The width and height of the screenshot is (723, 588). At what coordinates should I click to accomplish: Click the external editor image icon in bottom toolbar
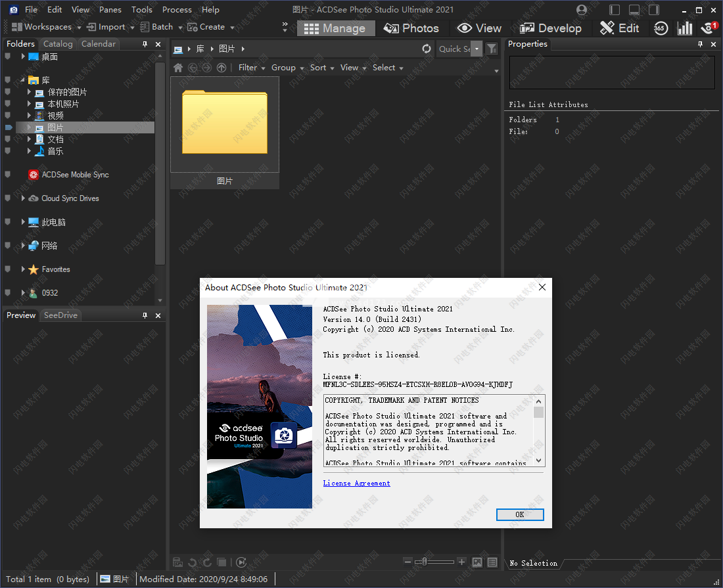[177, 562]
